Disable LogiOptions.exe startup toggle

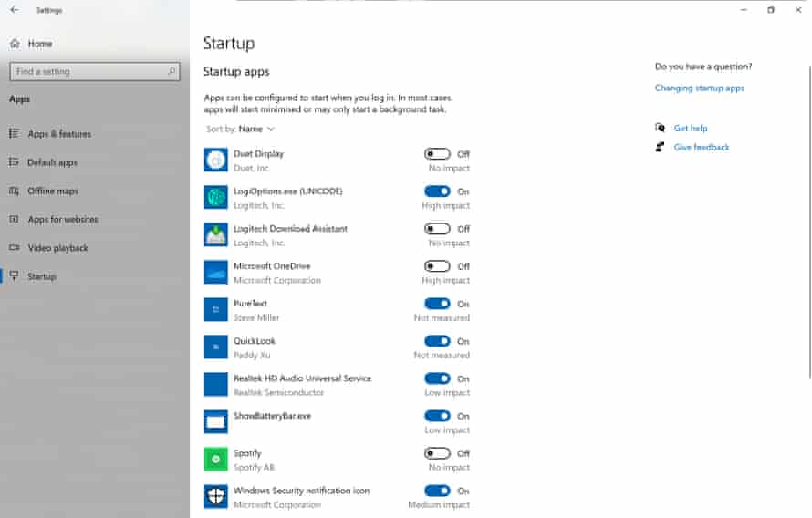tap(437, 192)
